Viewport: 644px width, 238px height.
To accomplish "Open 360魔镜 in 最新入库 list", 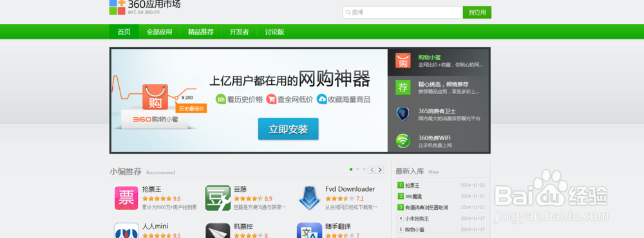I will [x=414, y=196].
